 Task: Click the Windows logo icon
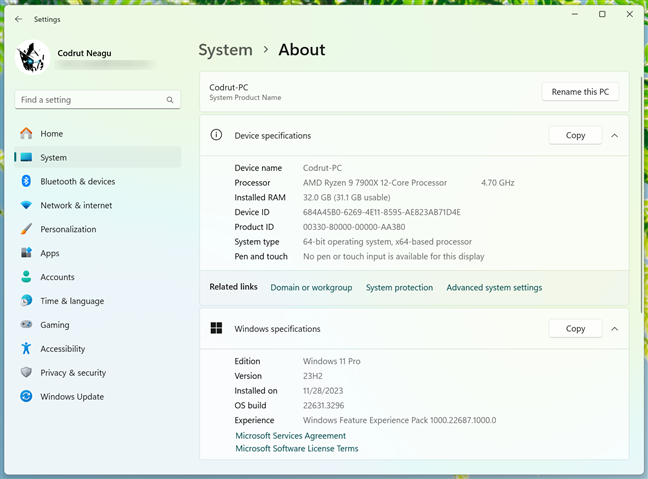click(216, 328)
